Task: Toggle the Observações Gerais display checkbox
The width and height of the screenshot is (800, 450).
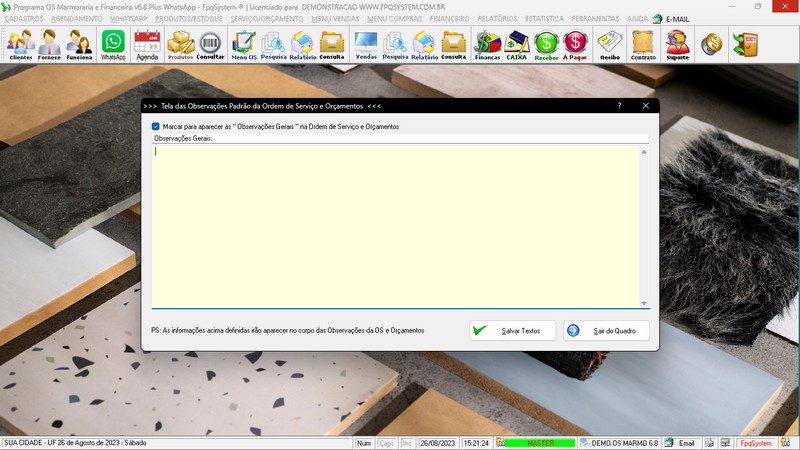Action: [156, 127]
